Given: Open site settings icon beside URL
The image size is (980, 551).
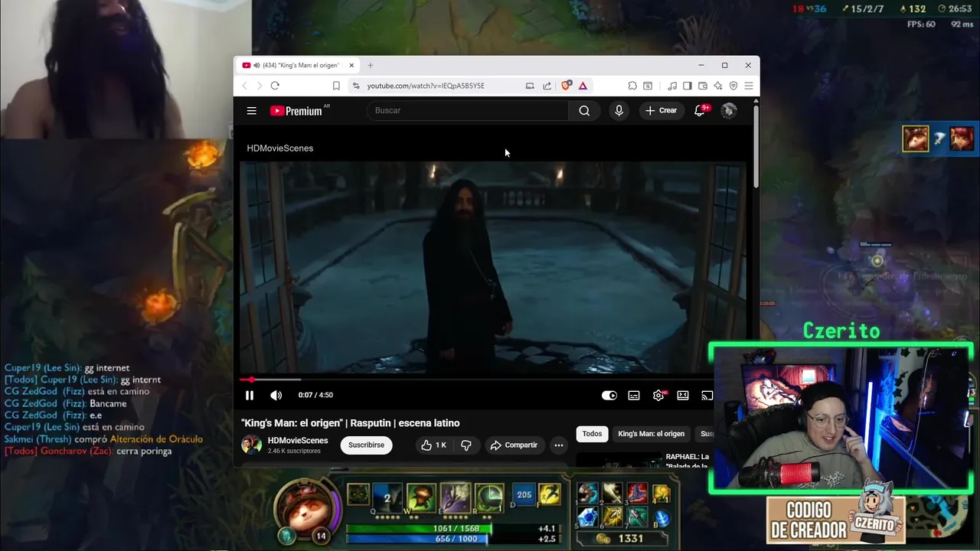Looking at the screenshot, I should click(355, 86).
